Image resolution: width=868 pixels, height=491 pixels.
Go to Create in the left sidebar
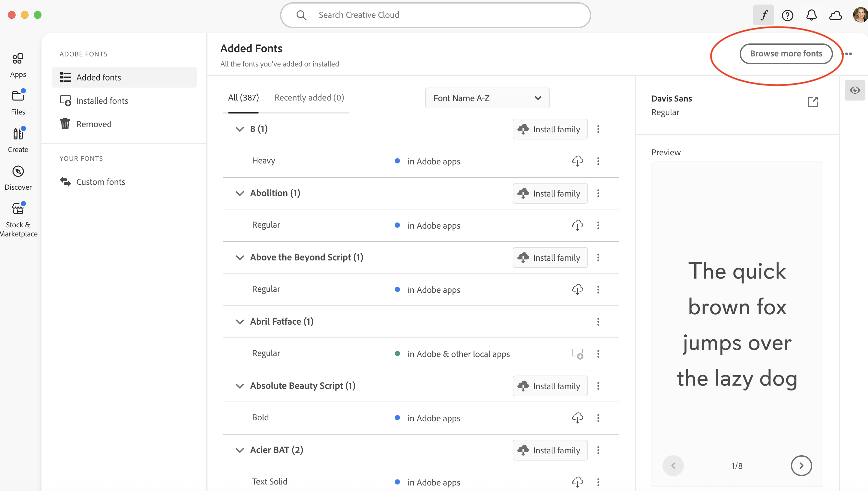coord(18,140)
